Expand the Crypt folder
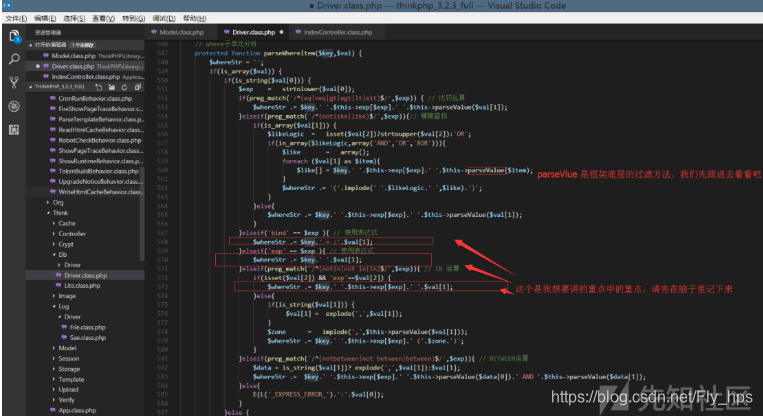 click(66, 244)
